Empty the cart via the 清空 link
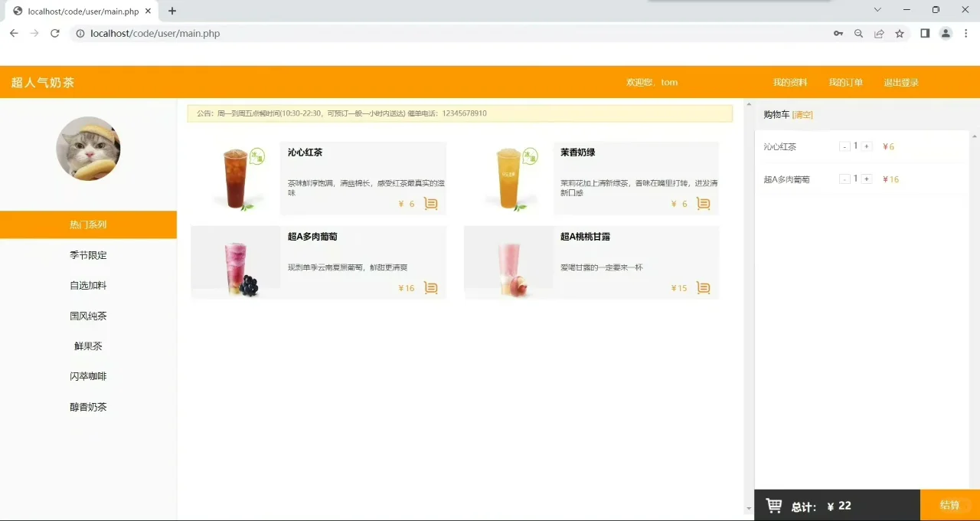 pos(802,114)
